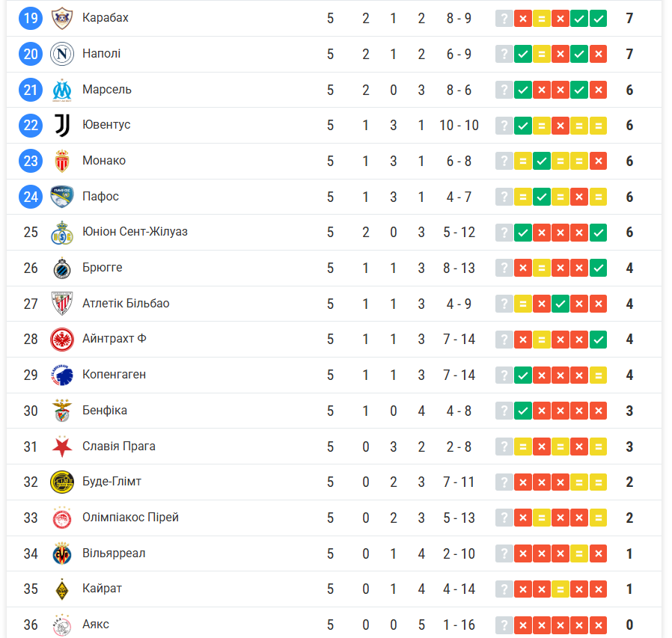
Task: Click Наполі's latest red loss form icon
Action: coord(598,54)
